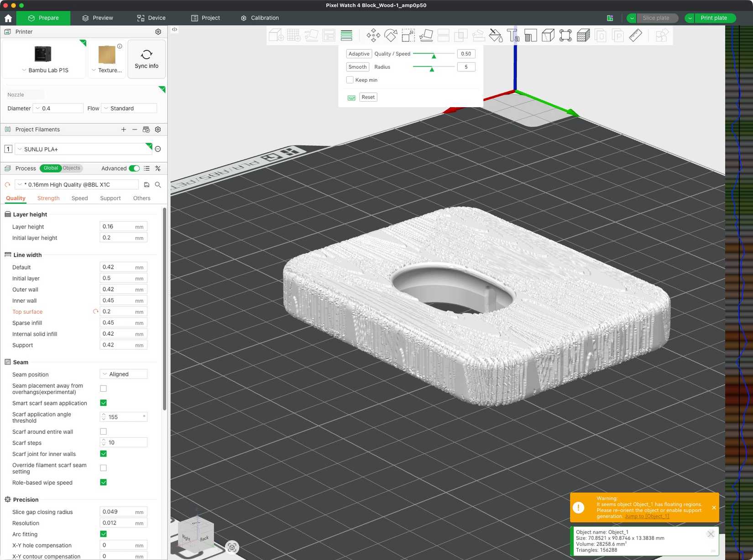The height and width of the screenshot is (560, 753).
Task: Open the Strength settings tab
Action: 48,198
